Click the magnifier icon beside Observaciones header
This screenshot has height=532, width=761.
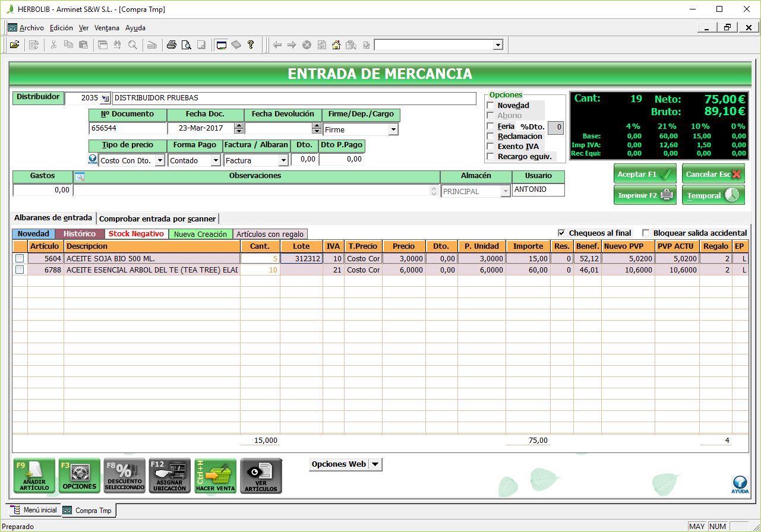point(80,176)
